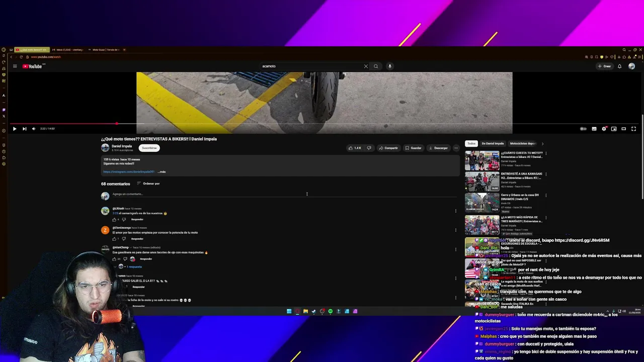Jump to the 2:23 timestamp in the comment

[115, 213]
